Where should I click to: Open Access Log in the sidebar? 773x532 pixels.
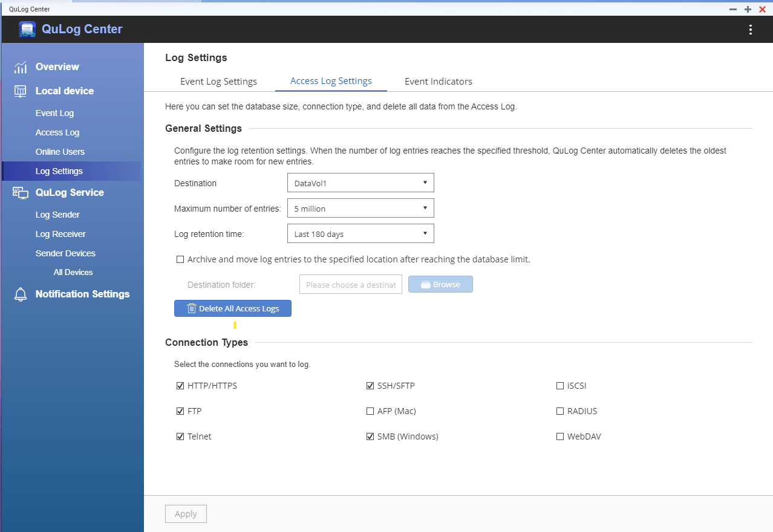pos(57,132)
